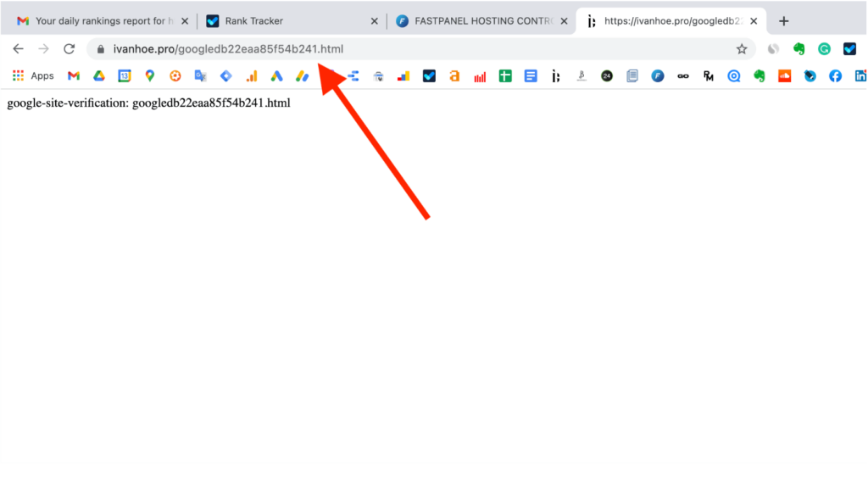Open the Rank Tracker checkmark bookmark
This screenshot has height=490, width=868.
[x=429, y=75]
